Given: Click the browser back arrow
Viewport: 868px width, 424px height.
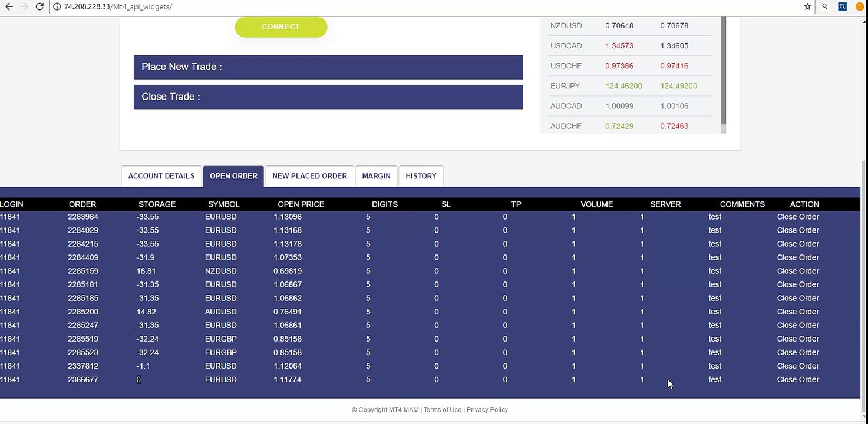Looking at the screenshot, I should (x=9, y=6).
